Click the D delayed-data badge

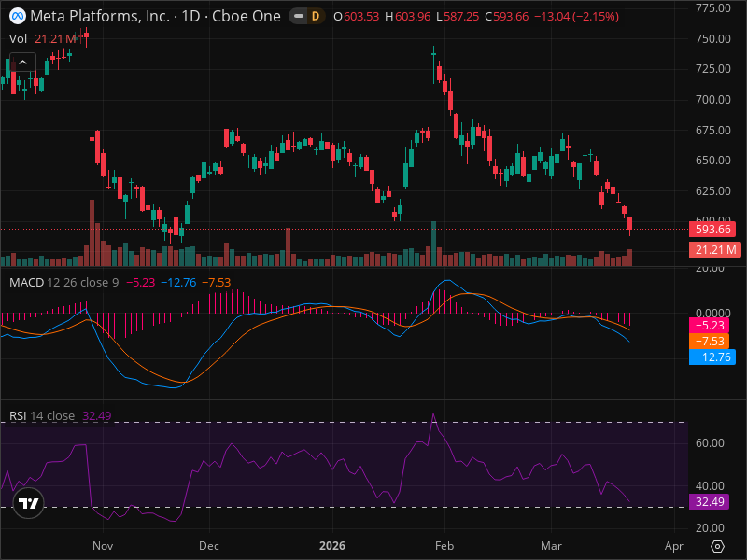[316, 17]
